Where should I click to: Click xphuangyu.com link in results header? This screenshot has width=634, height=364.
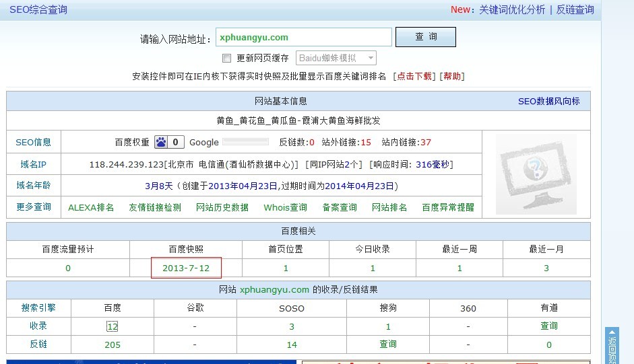pos(274,290)
